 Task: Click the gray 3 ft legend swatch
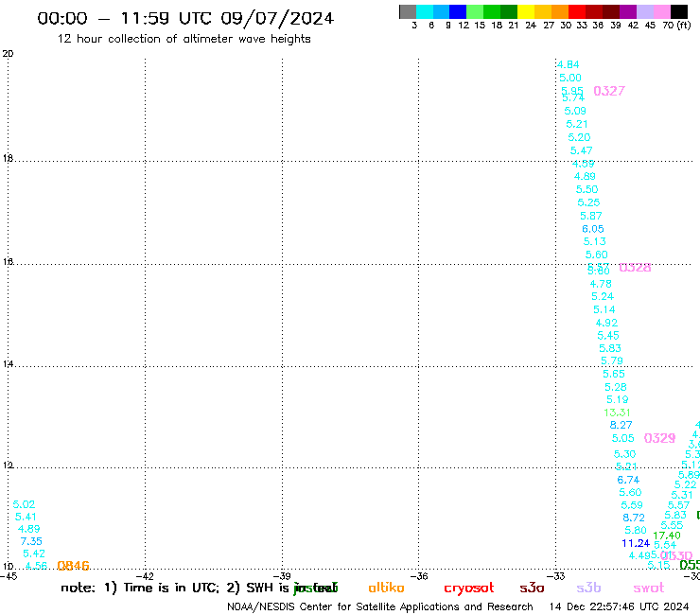(x=408, y=11)
